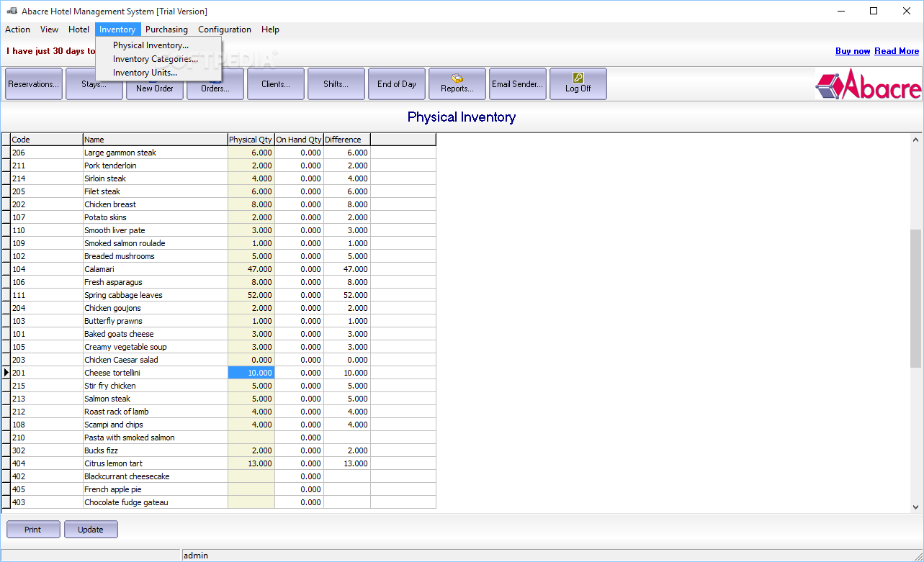Click the 'Baked goats cheese' name cell
This screenshot has height=562, width=924.
[156, 334]
